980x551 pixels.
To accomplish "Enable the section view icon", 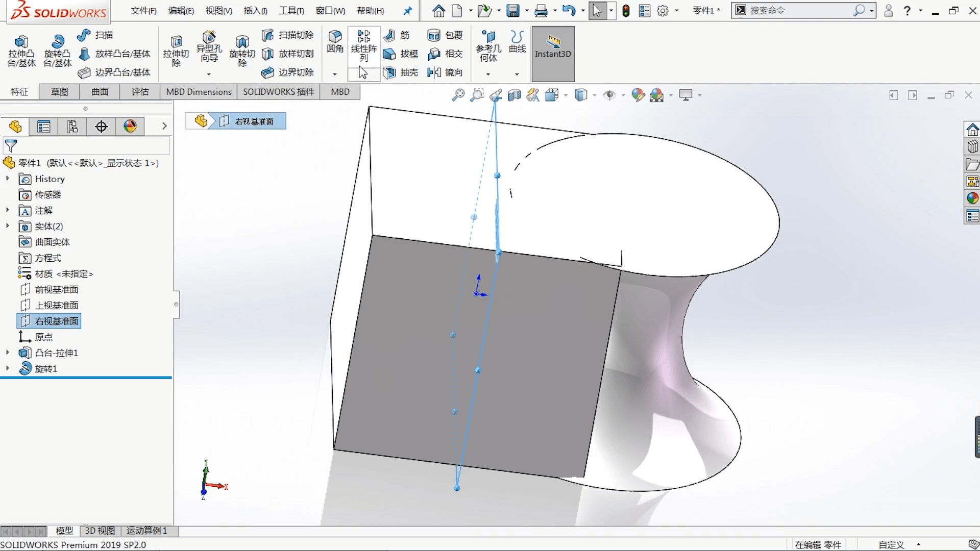I will pyautogui.click(x=514, y=95).
